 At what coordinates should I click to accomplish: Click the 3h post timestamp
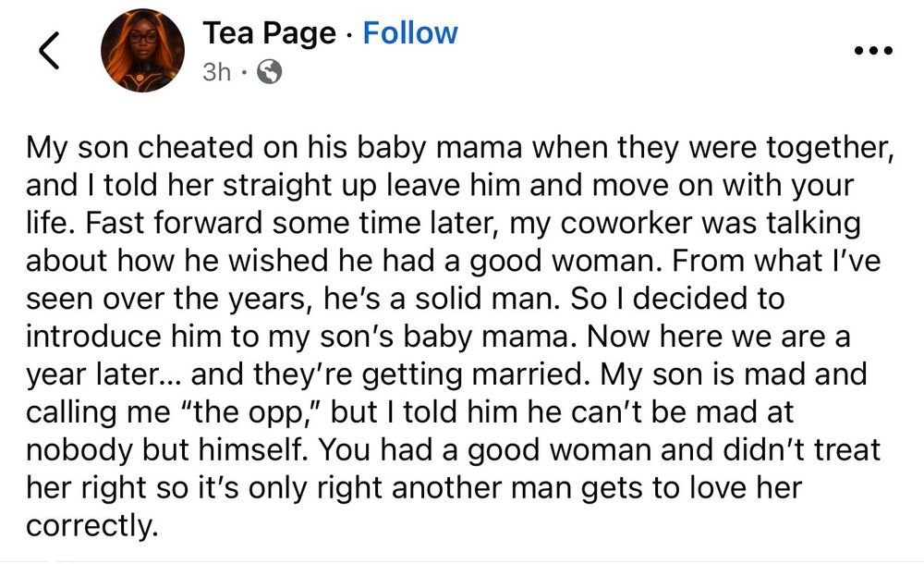pos(217,72)
